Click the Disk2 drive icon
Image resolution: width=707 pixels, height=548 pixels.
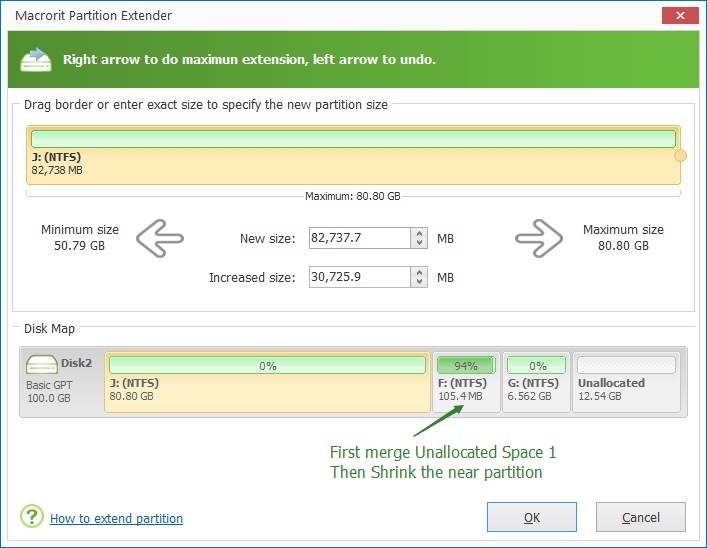coord(41,364)
